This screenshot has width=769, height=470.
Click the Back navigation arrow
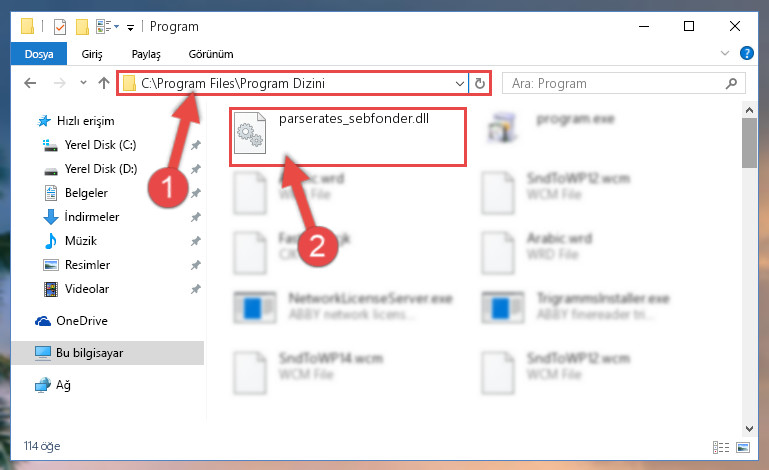[x=30, y=83]
